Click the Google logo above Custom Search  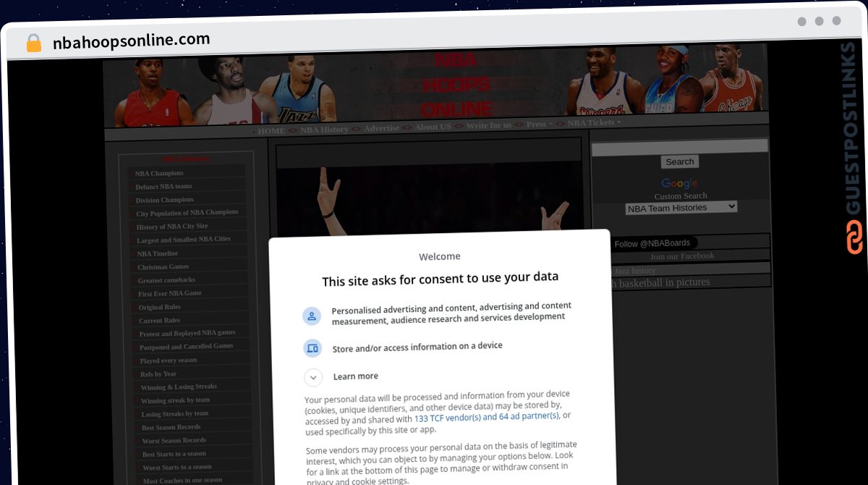coord(680,183)
